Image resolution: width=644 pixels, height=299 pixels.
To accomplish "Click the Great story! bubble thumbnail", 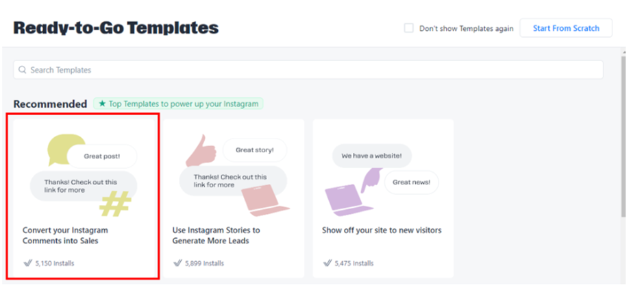I will click(x=254, y=150).
